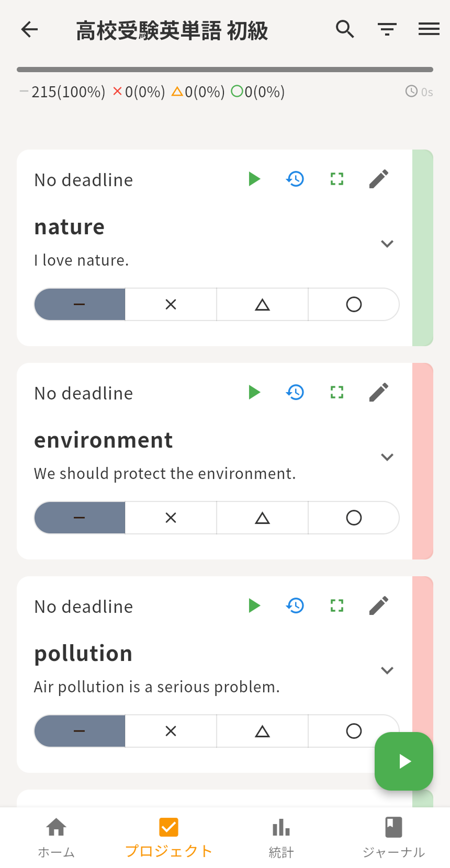Expand the nature card details

point(387,244)
